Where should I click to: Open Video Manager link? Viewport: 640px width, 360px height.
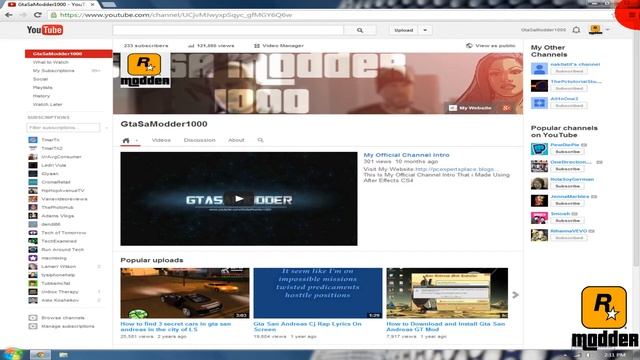[283, 46]
